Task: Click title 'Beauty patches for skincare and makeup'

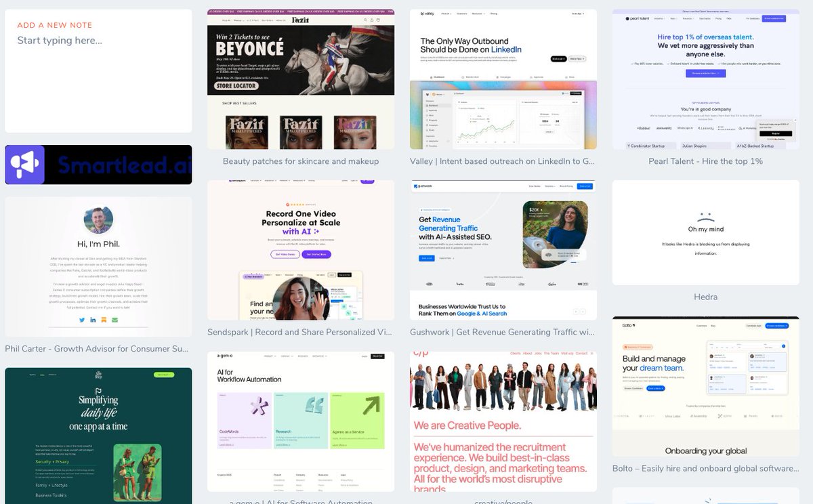Action: tap(301, 161)
